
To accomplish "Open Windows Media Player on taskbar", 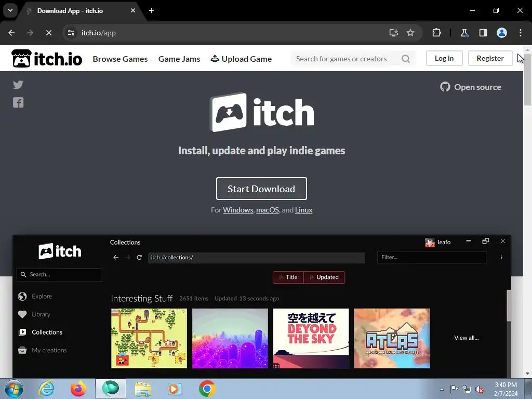I will (x=175, y=389).
